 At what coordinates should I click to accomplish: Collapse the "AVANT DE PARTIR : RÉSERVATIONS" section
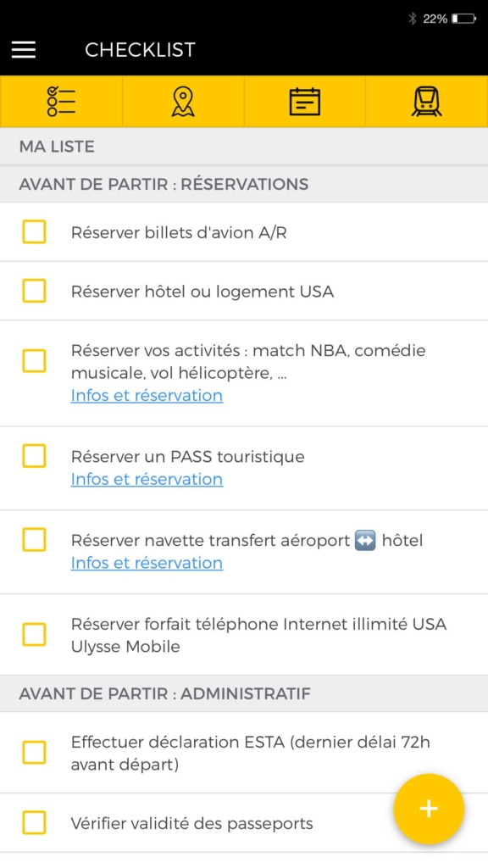point(244,184)
